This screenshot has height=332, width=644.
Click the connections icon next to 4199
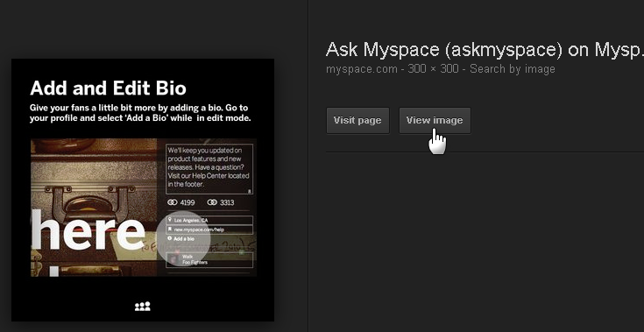(172, 202)
